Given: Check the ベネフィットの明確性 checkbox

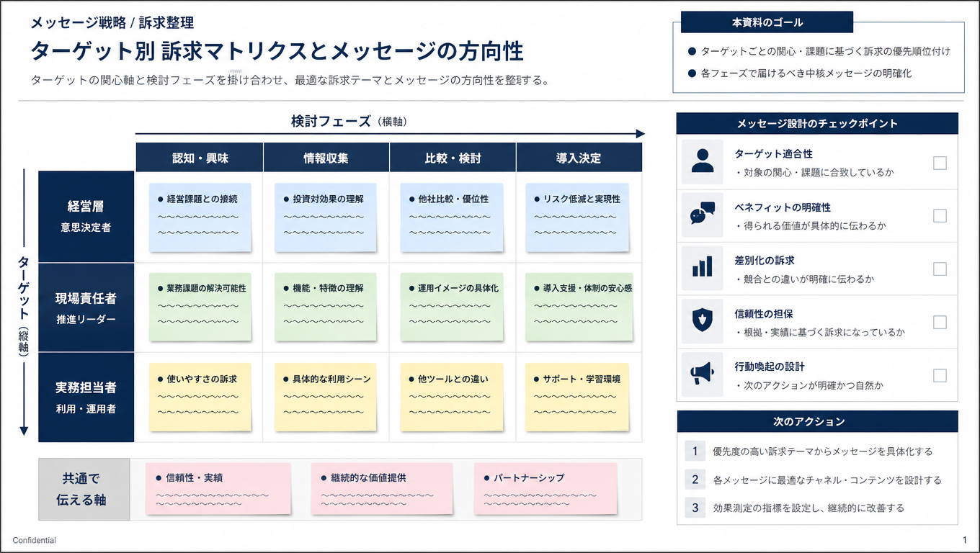Looking at the screenshot, I should pyautogui.click(x=940, y=215).
